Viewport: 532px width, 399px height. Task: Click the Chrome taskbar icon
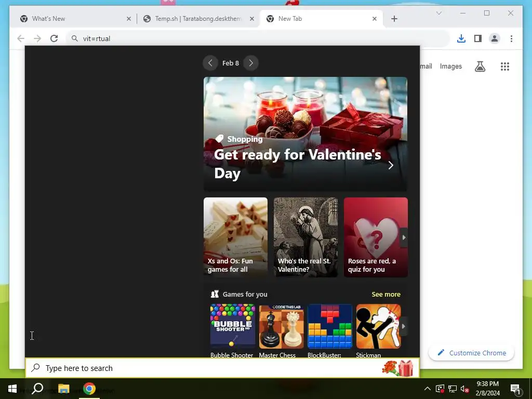[89, 389]
